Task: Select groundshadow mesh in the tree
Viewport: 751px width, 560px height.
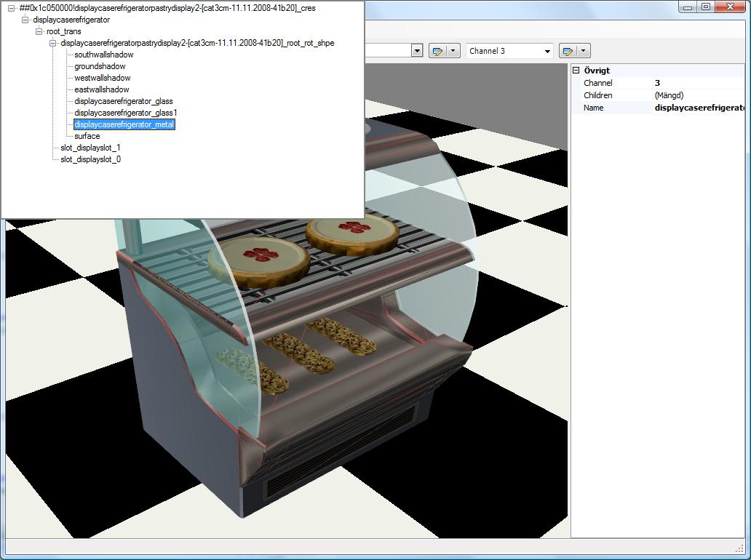Action: point(100,66)
